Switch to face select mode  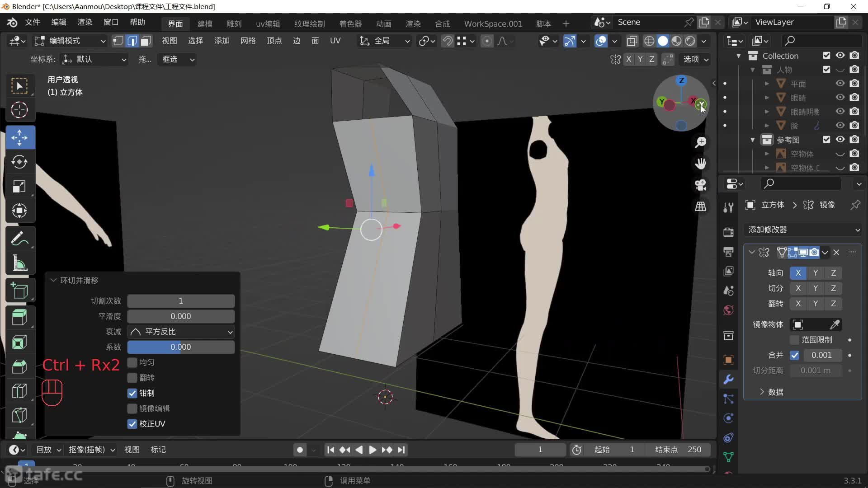[146, 41]
